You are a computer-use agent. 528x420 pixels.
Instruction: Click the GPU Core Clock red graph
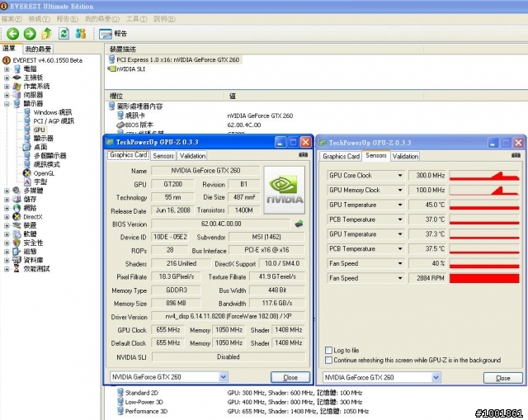click(484, 176)
